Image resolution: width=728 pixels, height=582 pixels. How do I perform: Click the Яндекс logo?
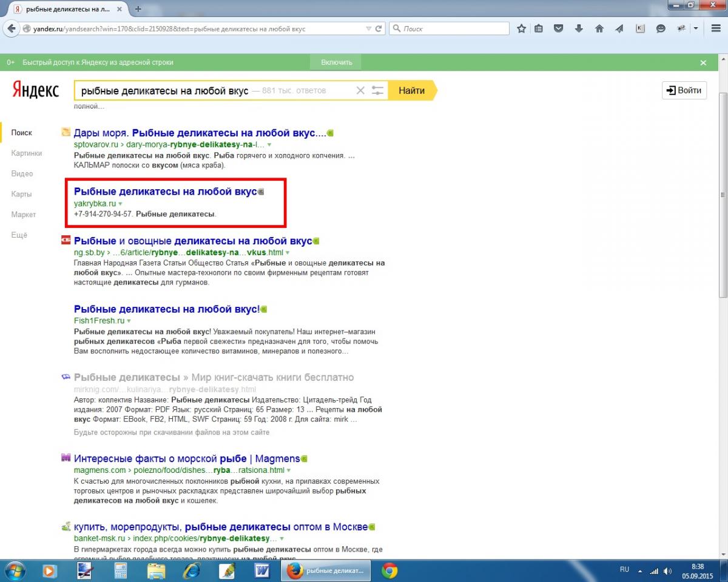[36, 90]
